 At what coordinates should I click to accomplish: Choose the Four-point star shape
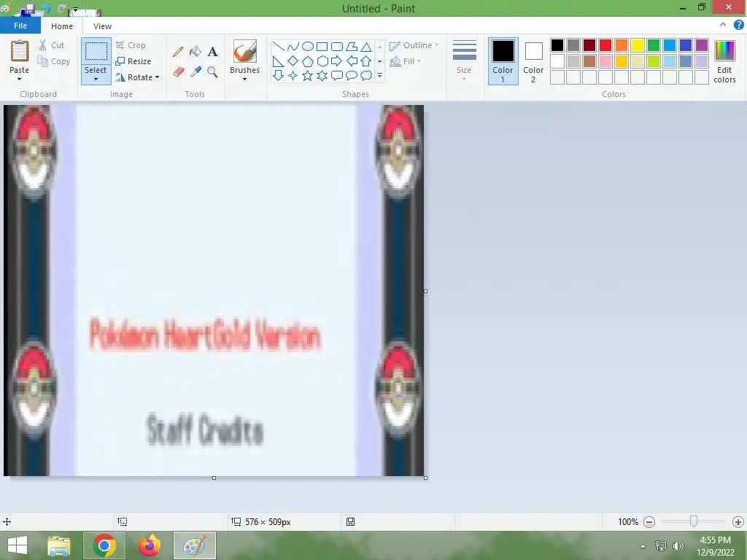[x=293, y=75]
